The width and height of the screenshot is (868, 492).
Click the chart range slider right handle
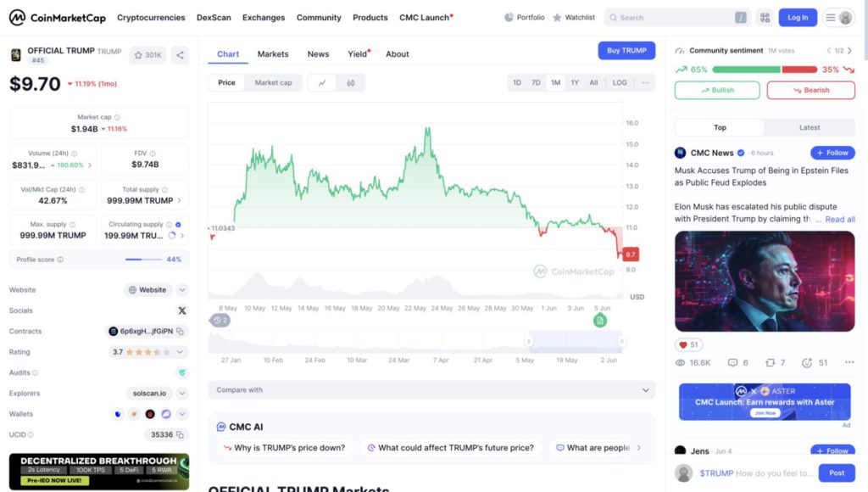(621, 341)
